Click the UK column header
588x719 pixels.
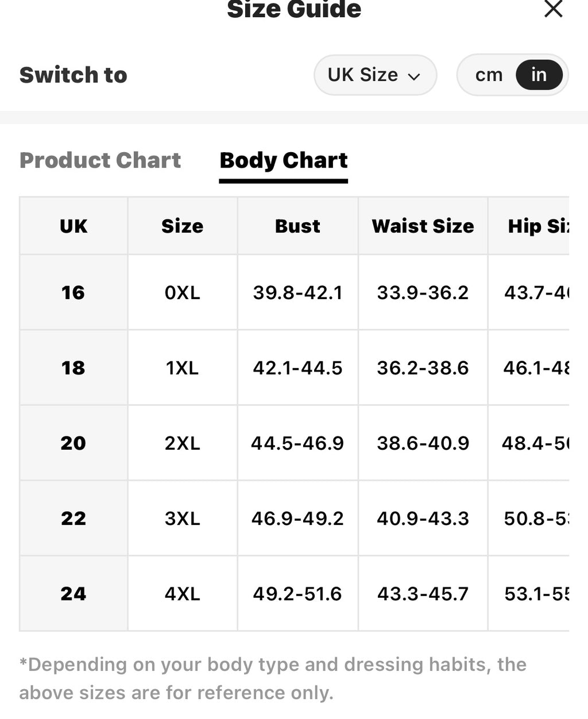point(73,226)
